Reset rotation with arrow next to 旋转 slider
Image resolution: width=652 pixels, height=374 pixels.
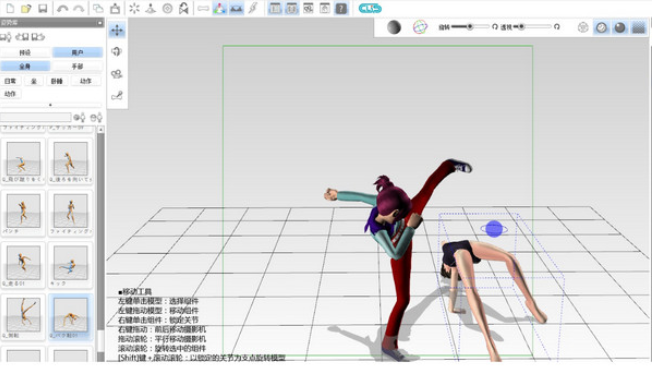(495, 27)
